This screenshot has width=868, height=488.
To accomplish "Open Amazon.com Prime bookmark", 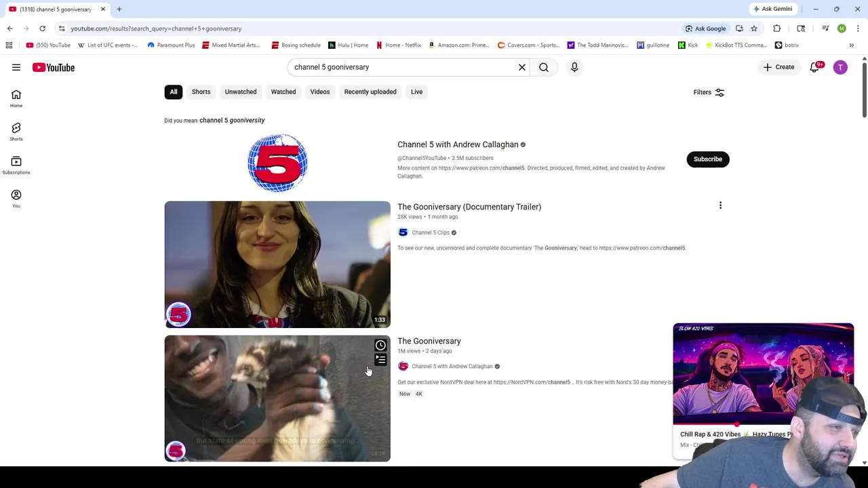I will [x=459, y=45].
